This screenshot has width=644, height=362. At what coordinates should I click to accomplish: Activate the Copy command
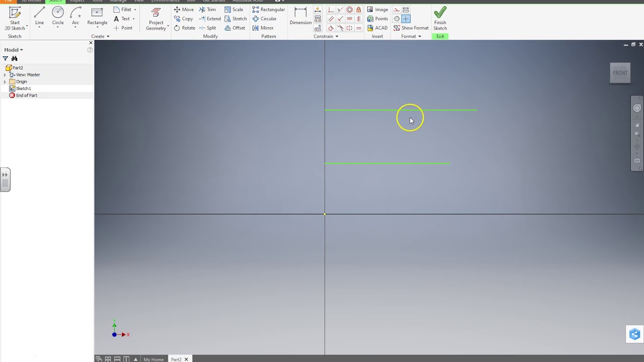[183, 19]
